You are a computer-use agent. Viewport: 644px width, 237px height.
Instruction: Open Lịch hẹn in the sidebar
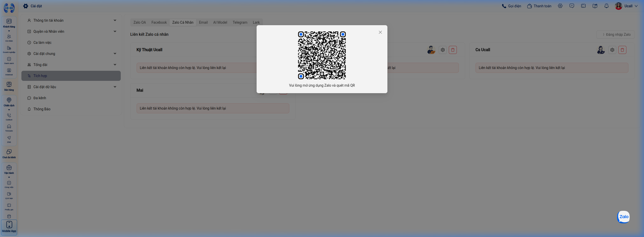[9, 195]
